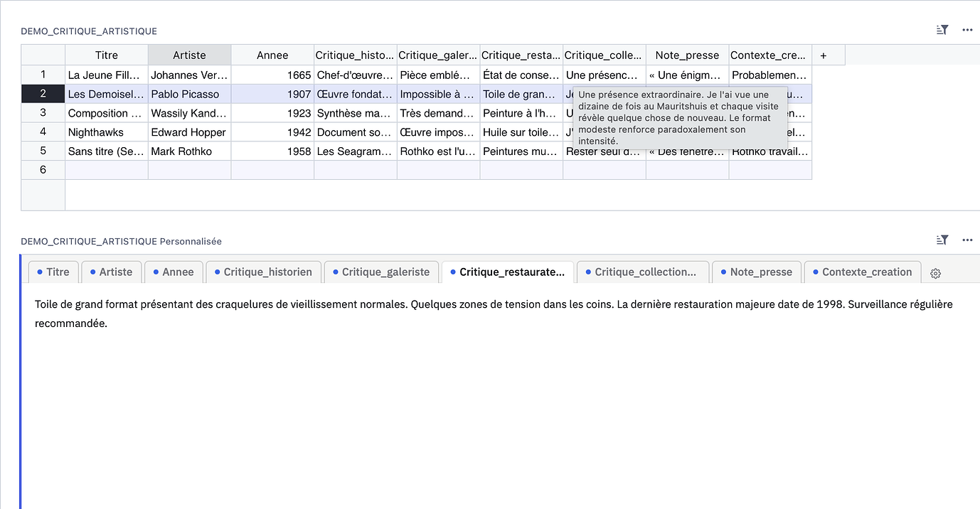Select the Artiste column header
This screenshot has width=980, height=509.
[x=189, y=55]
